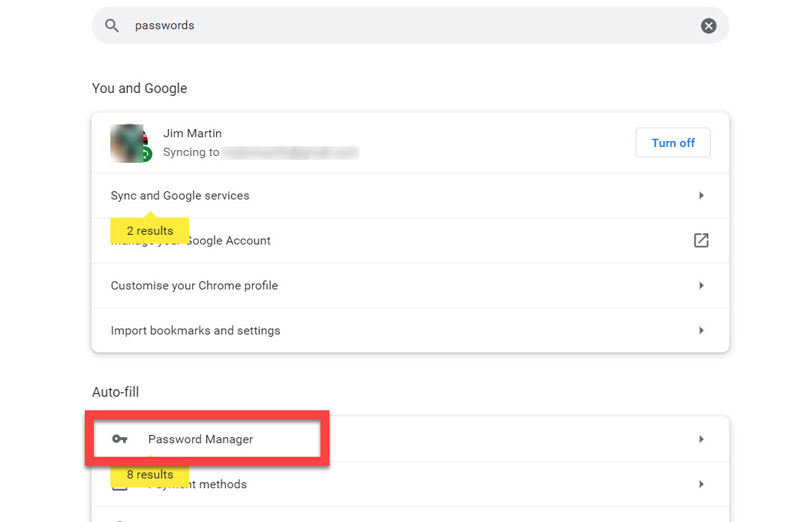Click the Jim Martin account name
This screenshot has height=522, width=812.
192,133
